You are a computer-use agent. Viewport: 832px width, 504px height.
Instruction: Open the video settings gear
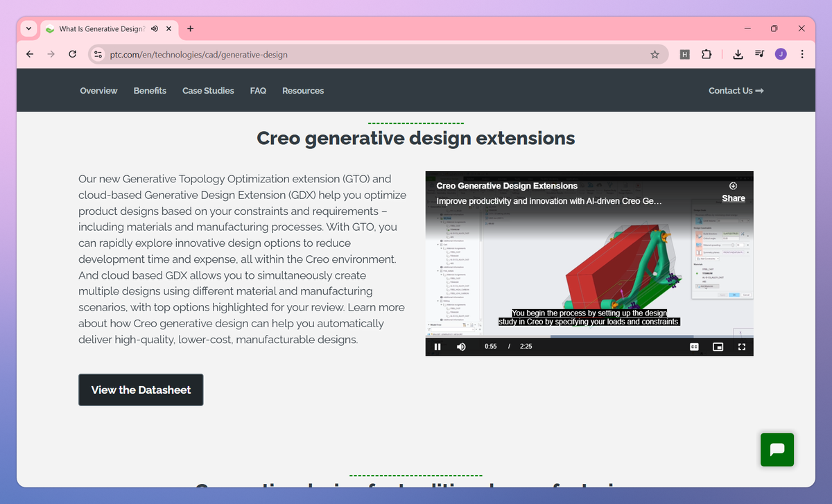pos(733,185)
